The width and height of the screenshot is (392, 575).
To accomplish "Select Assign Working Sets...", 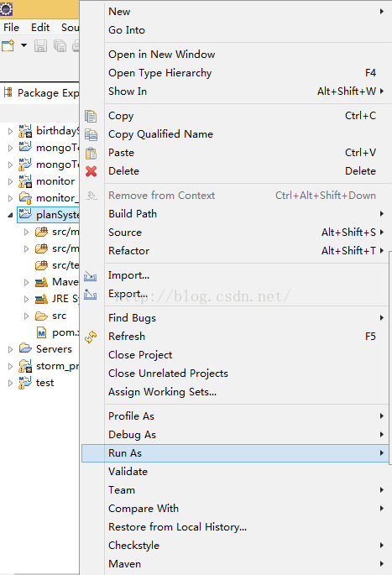I will pyautogui.click(x=235, y=392).
